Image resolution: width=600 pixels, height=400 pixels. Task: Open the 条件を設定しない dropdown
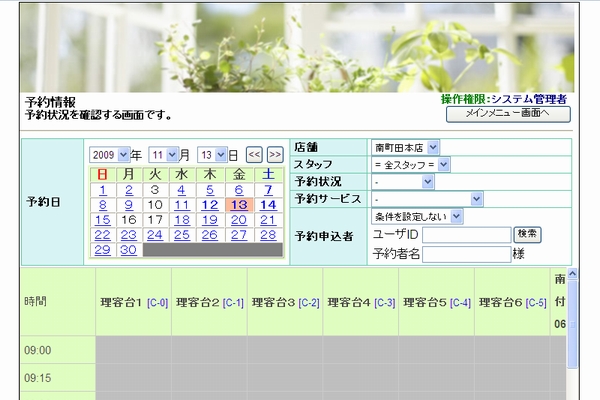(x=417, y=215)
